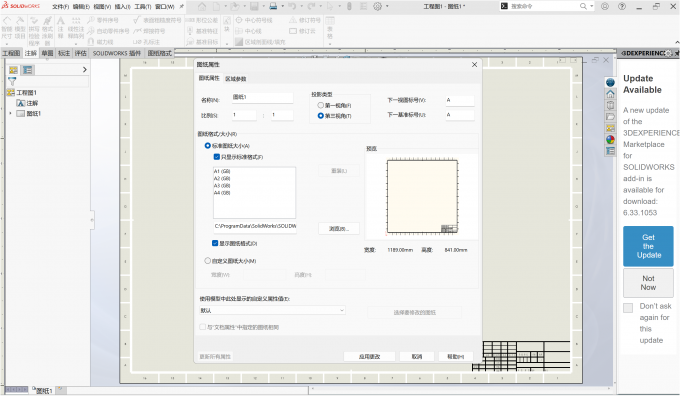
Task: Open the 视图(V) menu
Action: [x=102, y=7]
